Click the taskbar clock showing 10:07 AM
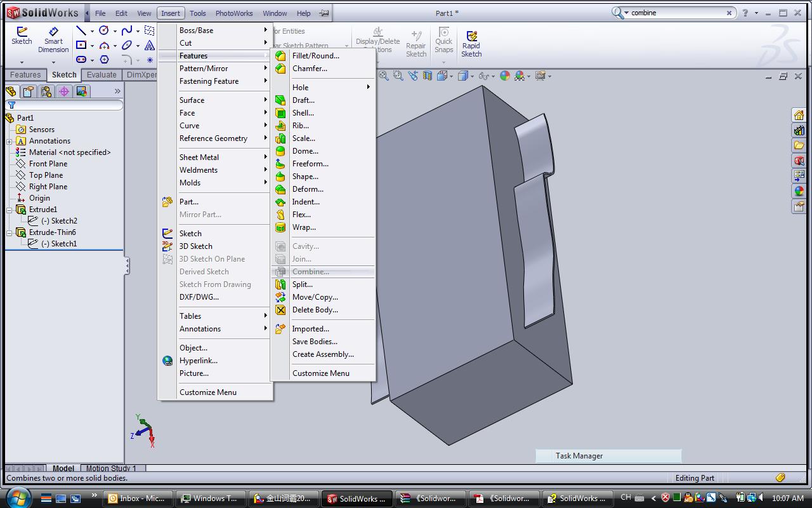Viewport: 812px width, 508px height. [x=788, y=498]
